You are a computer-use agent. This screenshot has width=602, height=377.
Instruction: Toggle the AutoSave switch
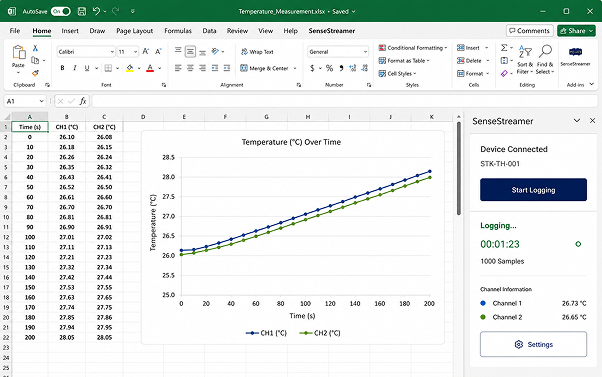pos(61,11)
